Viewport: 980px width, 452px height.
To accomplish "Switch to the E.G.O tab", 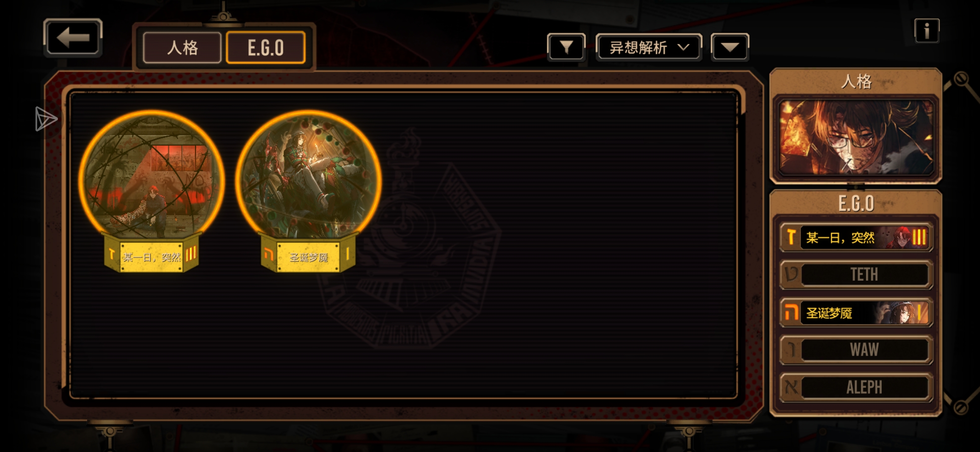I will pos(266,48).
